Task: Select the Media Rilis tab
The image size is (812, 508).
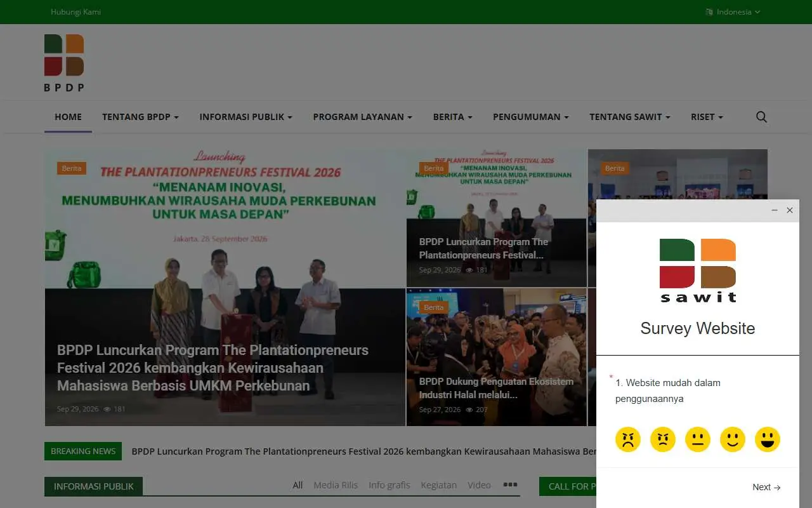Action: 336,485
